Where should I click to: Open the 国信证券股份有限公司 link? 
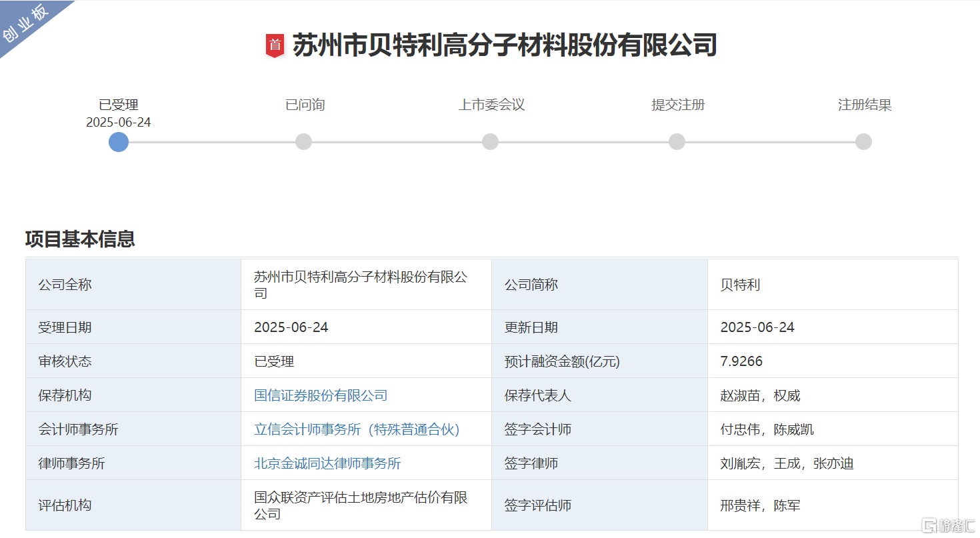click(321, 395)
